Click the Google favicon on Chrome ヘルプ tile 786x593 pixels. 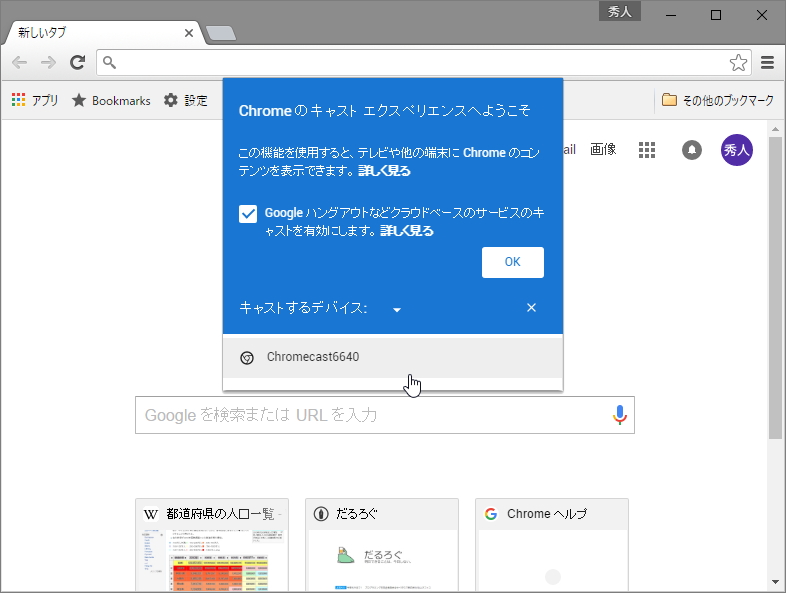click(x=491, y=514)
